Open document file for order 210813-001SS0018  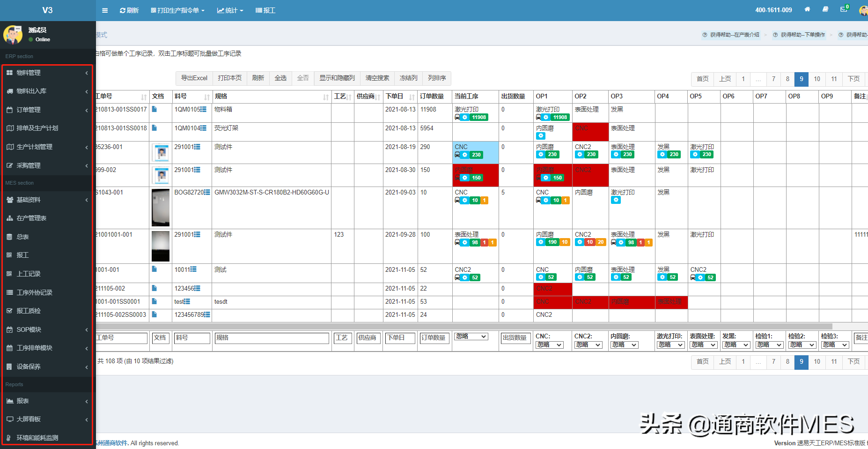point(154,128)
